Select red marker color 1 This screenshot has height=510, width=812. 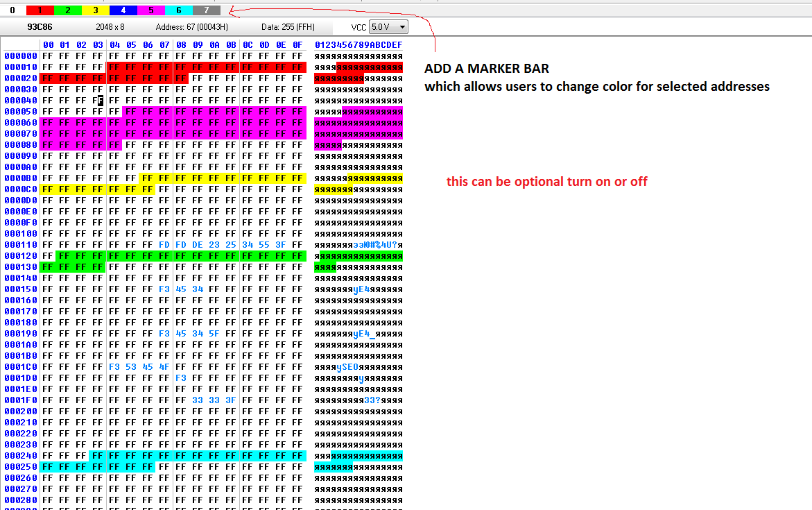pos(40,9)
